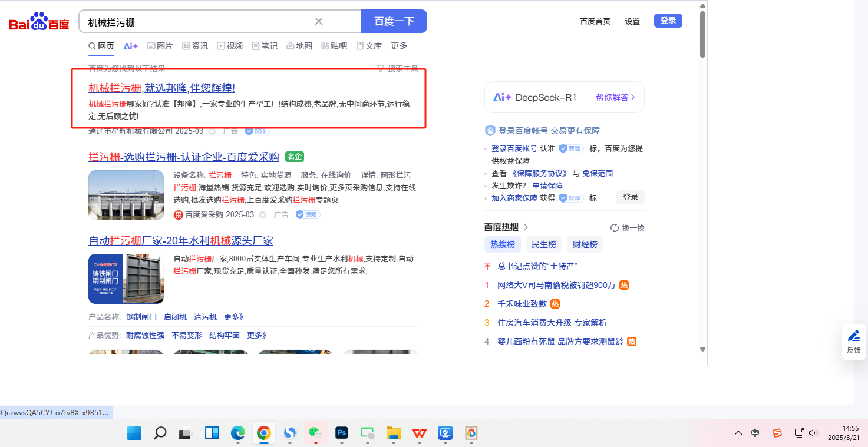Expand the 更多 search categories menu
The height and width of the screenshot is (447, 868).
coord(399,46)
